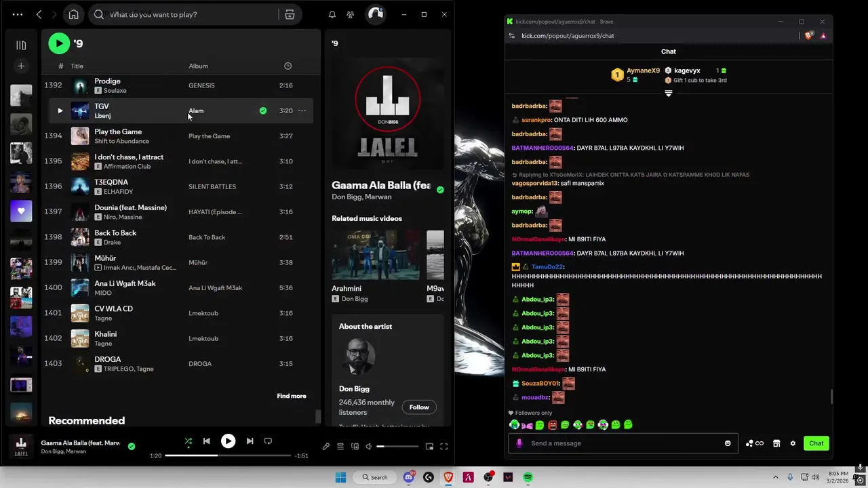This screenshot has height=488, width=868.
Task: Create playlist with the plus icon
Action: [x=21, y=66]
